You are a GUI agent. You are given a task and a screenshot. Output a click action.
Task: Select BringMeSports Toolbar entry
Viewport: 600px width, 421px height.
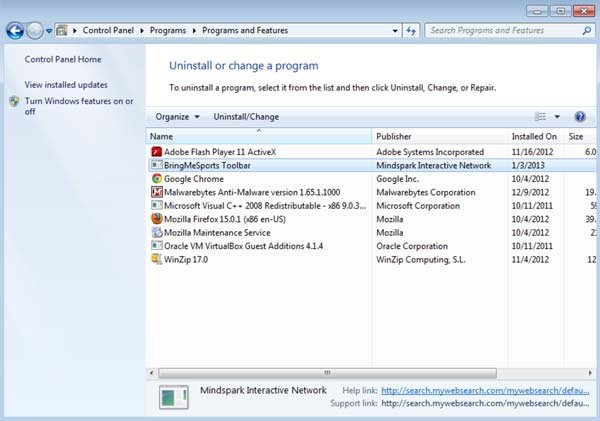click(x=207, y=165)
